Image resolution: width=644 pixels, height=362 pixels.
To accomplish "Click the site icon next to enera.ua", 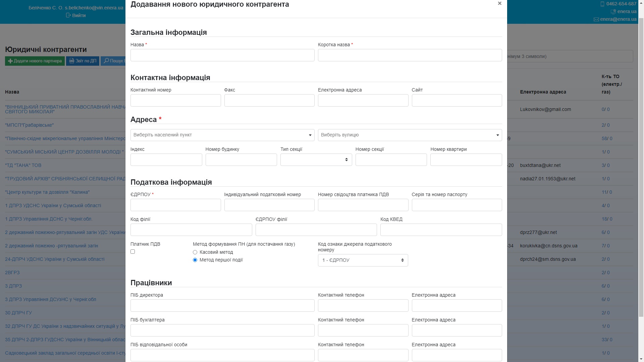I will (613, 12).
